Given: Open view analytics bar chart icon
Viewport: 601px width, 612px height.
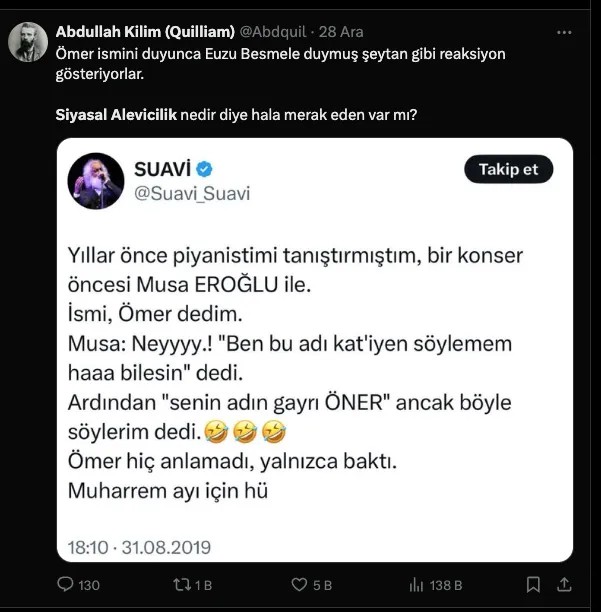Looking at the screenshot, I should click(x=418, y=584).
